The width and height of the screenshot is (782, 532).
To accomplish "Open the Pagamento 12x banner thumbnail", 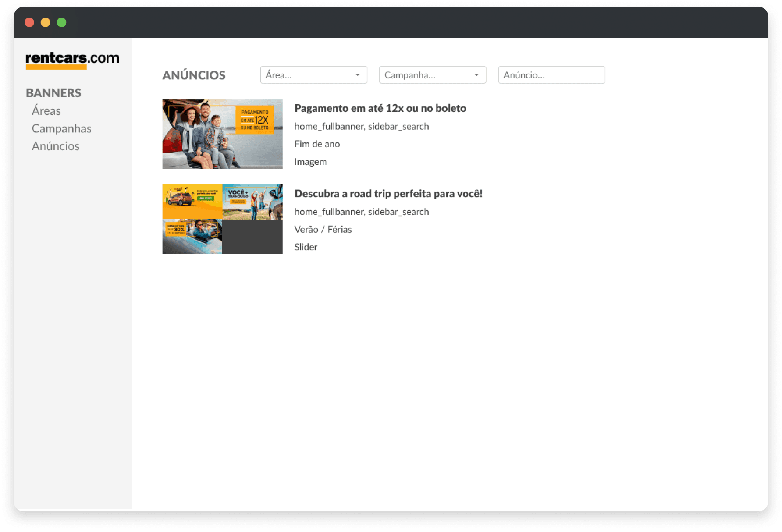I will coord(222,134).
